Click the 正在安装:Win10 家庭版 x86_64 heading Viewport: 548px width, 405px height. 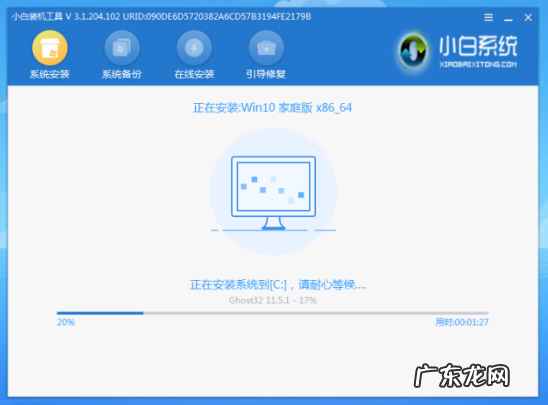click(x=272, y=108)
